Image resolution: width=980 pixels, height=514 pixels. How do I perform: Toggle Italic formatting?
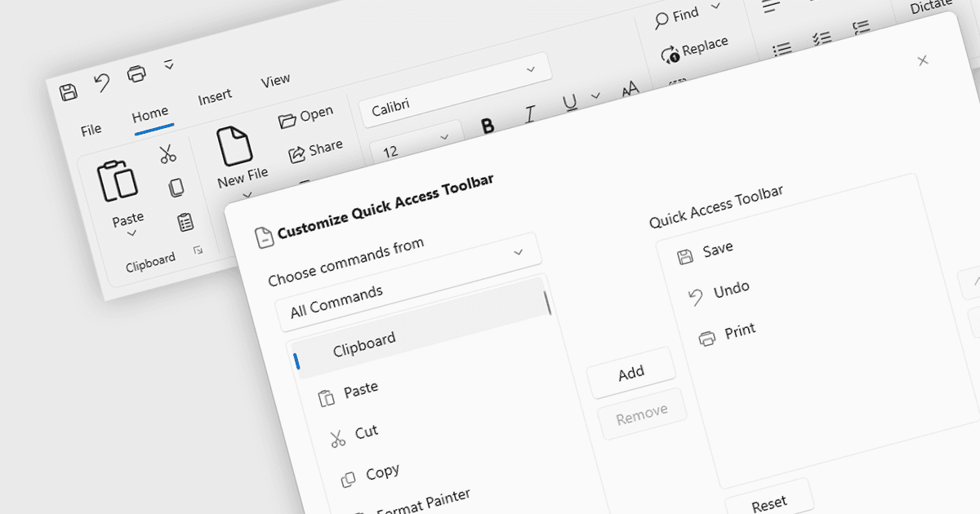(x=529, y=114)
